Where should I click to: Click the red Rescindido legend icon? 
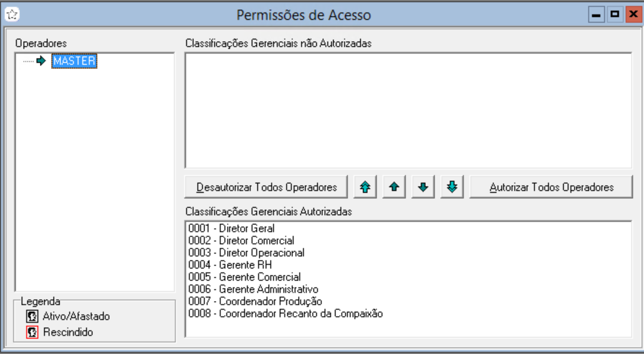click(x=31, y=332)
